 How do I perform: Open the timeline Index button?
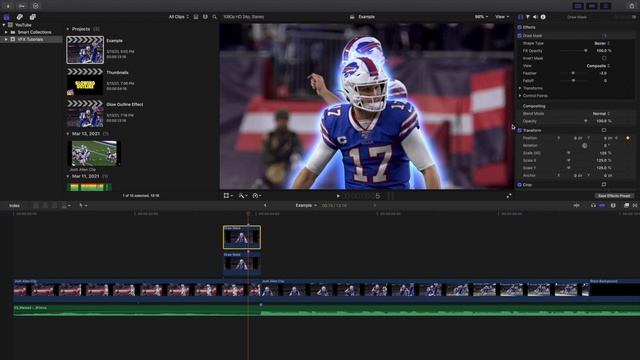(14, 206)
